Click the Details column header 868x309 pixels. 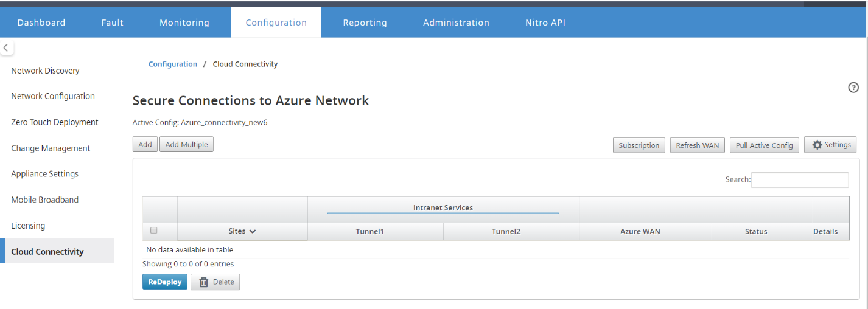[x=831, y=232]
